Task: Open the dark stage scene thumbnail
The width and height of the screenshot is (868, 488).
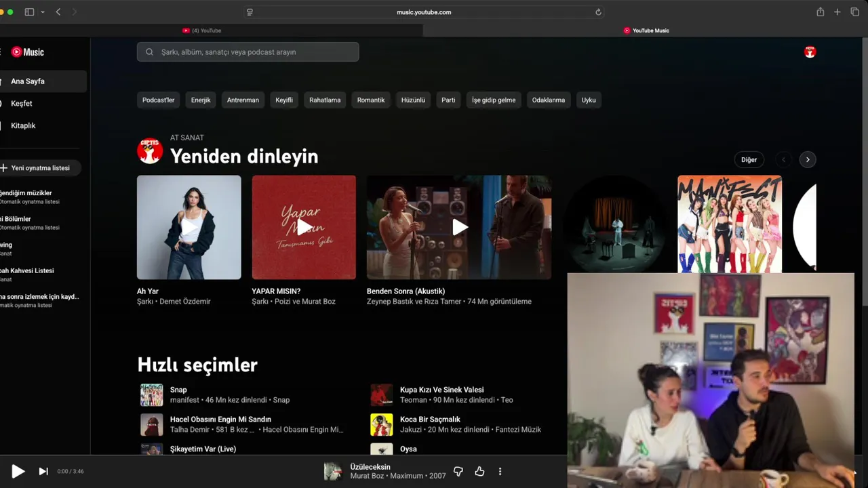Action: pos(615,224)
